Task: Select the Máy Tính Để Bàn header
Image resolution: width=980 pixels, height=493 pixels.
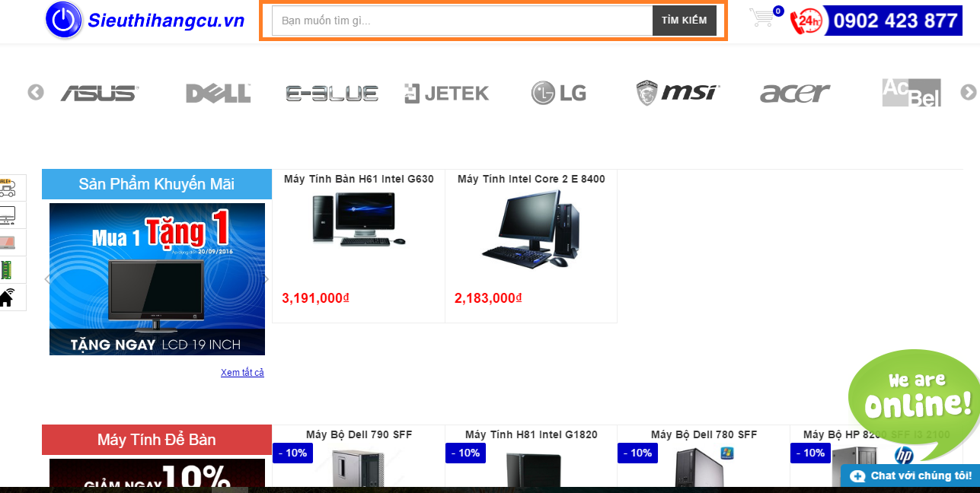Action: 157,440
